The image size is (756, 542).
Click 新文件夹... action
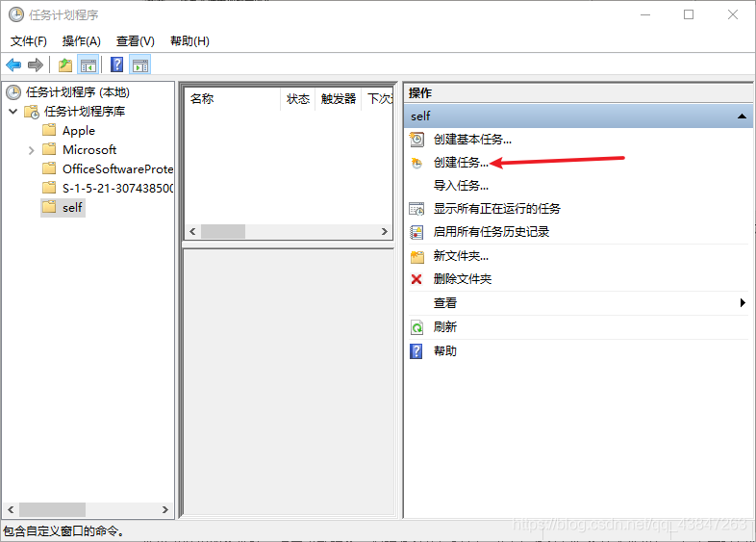point(461,256)
